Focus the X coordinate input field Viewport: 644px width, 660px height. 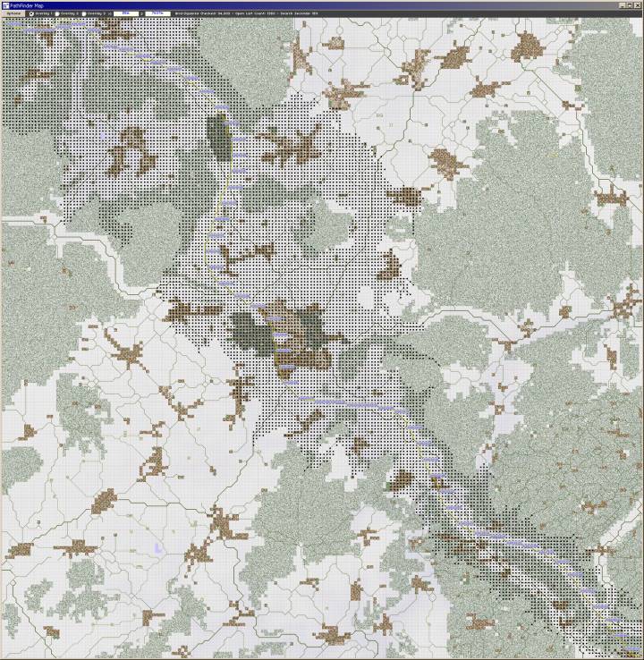(x=126, y=13)
